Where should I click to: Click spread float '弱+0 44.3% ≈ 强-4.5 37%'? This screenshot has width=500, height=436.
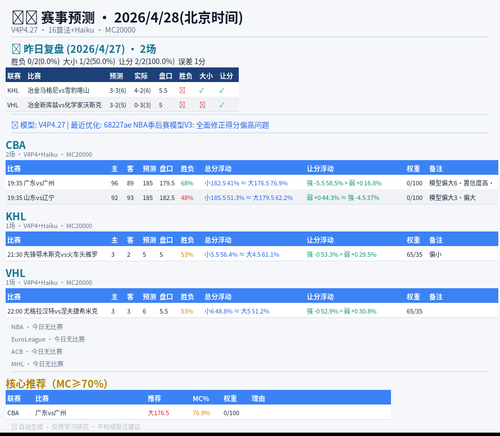343,198
